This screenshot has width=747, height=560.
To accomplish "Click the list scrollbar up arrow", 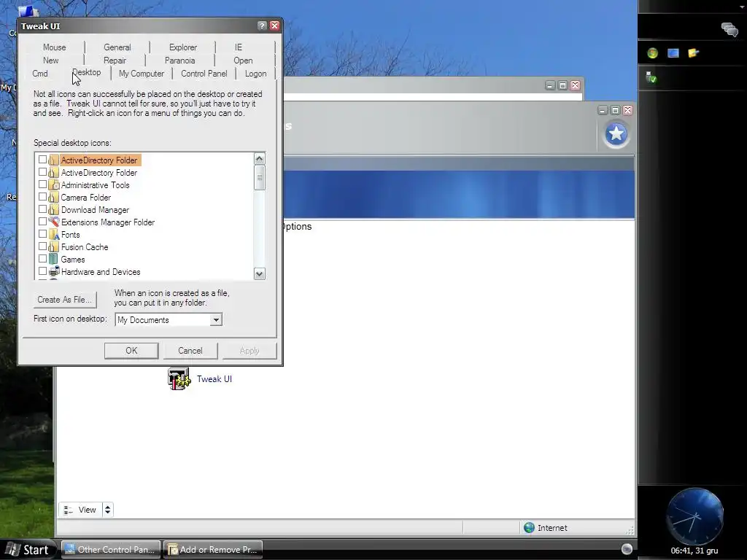I will (259, 158).
